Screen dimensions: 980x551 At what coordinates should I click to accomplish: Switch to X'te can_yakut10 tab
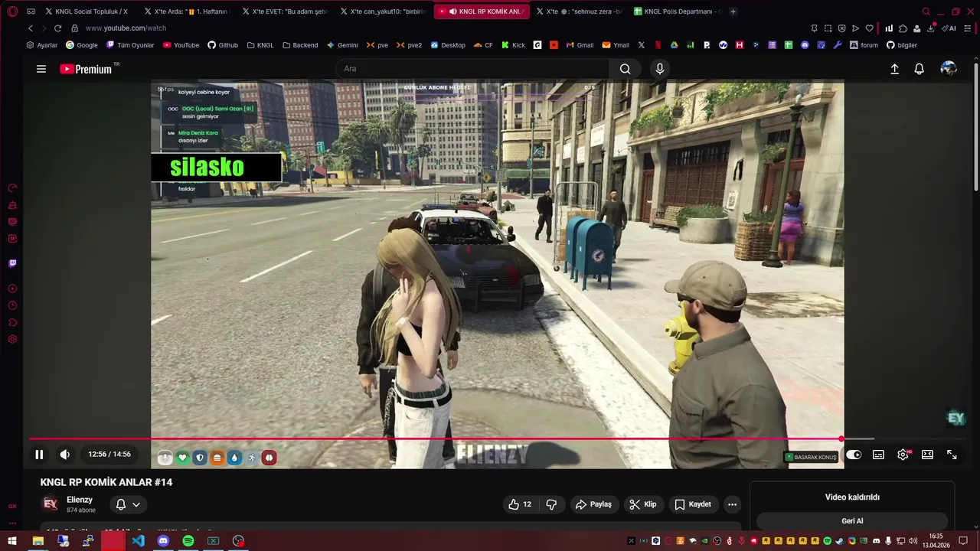click(383, 11)
